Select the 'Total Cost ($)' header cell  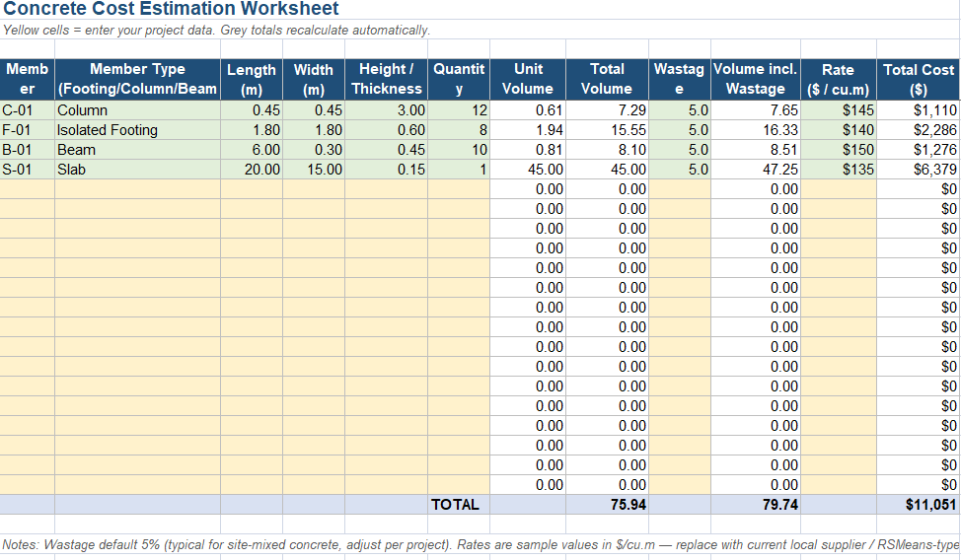click(x=919, y=79)
